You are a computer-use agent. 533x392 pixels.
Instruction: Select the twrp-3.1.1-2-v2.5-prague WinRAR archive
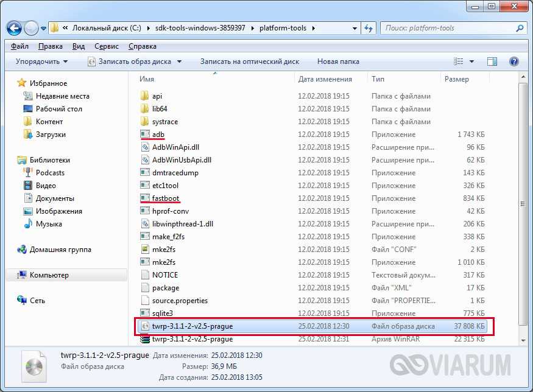[x=192, y=339]
